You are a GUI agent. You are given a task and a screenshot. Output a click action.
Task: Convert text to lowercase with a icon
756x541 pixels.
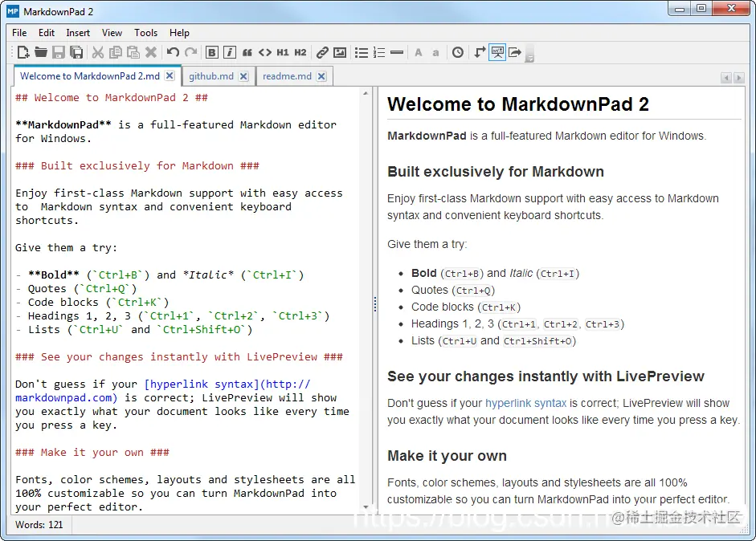(436, 52)
